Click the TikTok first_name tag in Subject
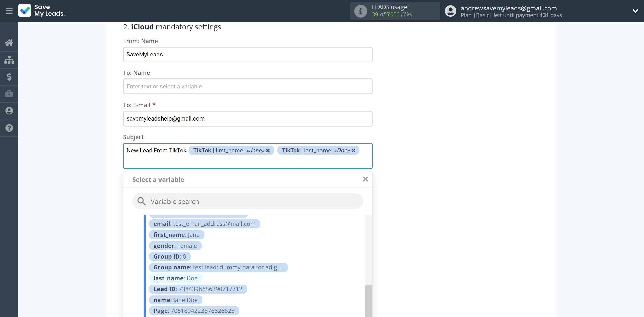The image size is (644, 317). click(x=231, y=150)
